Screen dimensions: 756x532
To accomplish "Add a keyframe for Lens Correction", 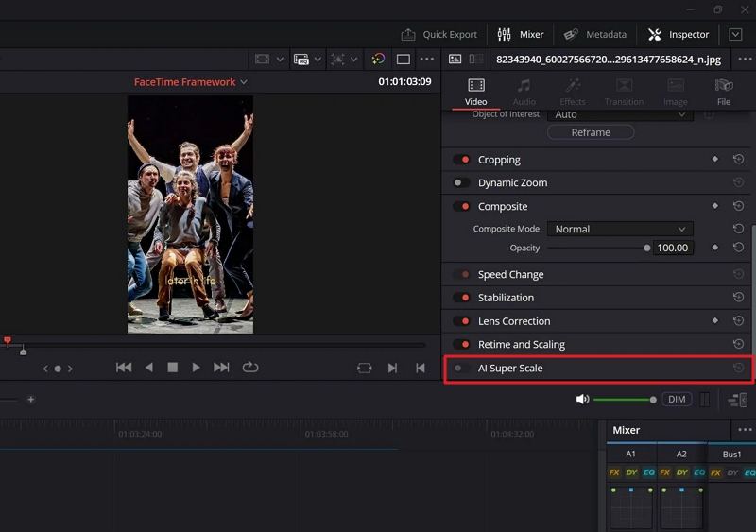I will (x=715, y=320).
